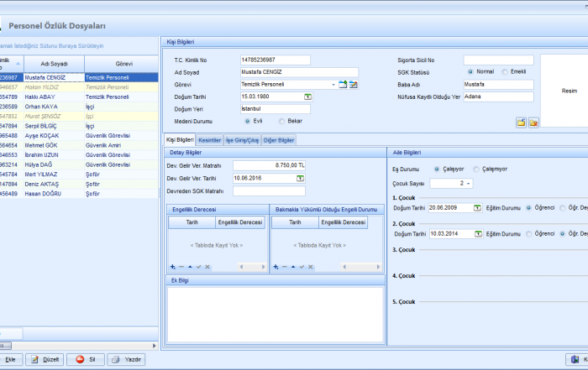Screen dimensions: 588x370
Task: Open calendar for Dev. Gelir Ver. Tarihi
Action: pos(300,178)
